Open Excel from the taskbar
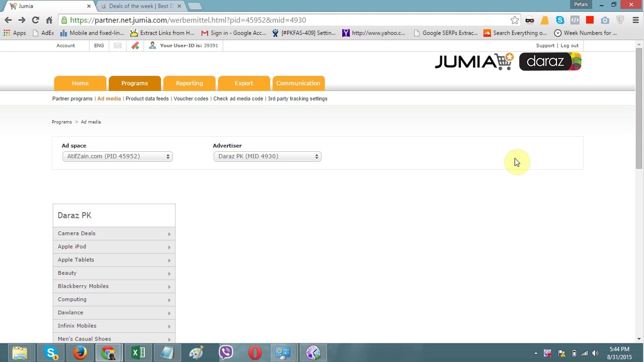 pyautogui.click(x=138, y=353)
